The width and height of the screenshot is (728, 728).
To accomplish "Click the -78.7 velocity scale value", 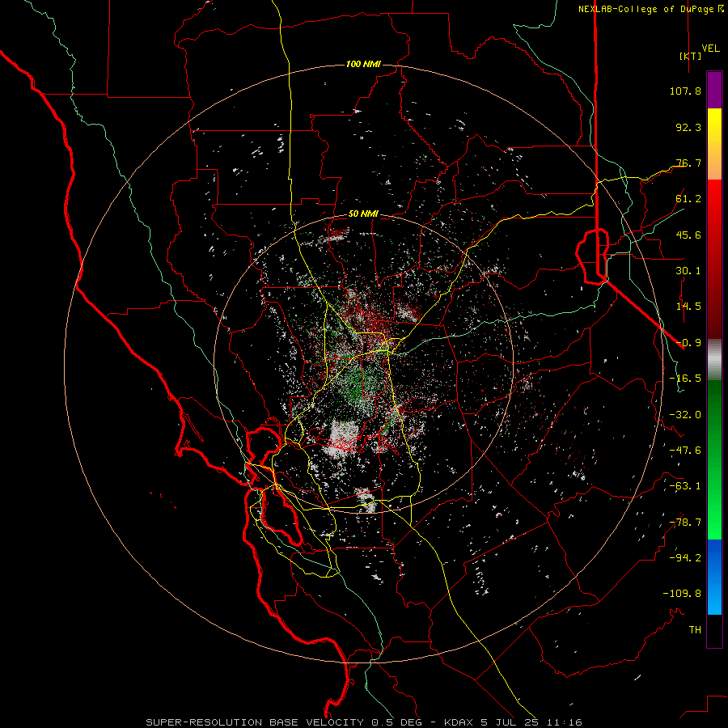I will pos(685,523).
